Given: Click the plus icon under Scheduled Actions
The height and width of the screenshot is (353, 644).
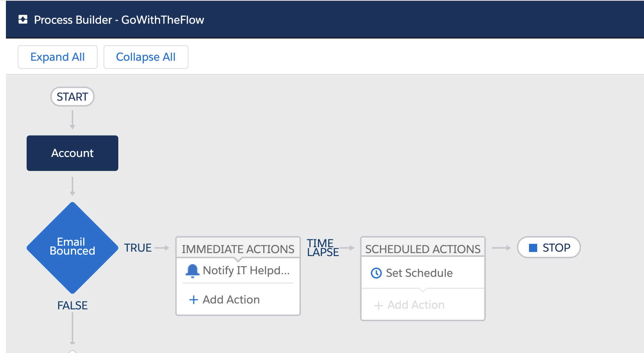Looking at the screenshot, I should click(x=378, y=305).
